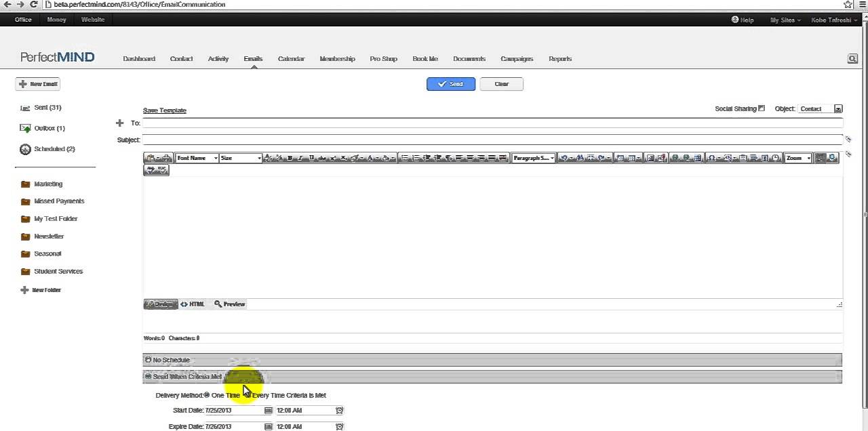Toggle Strikethrough formatting

(322, 158)
